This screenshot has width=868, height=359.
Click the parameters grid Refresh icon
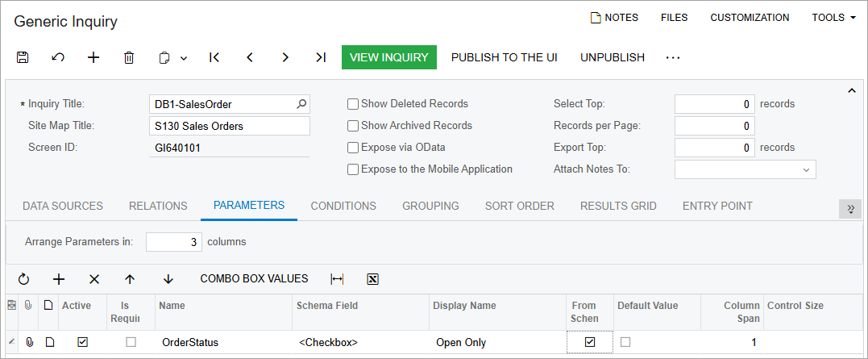pyautogui.click(x=23, y=279)
